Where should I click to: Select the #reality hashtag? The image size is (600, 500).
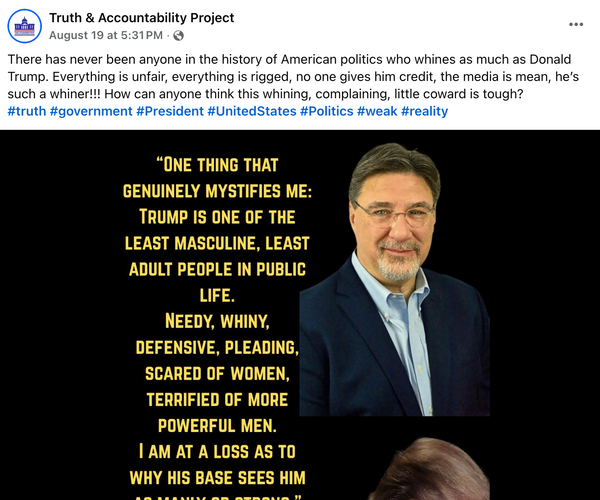pos(424,111)
